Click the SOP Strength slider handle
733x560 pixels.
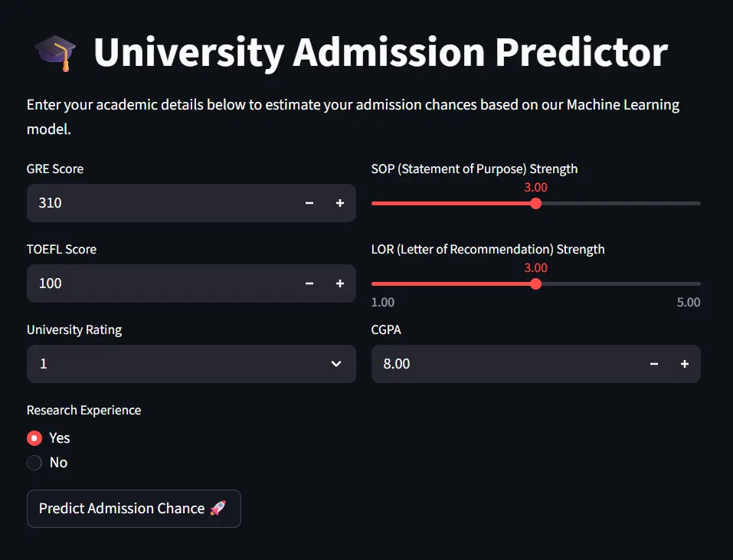535,203
